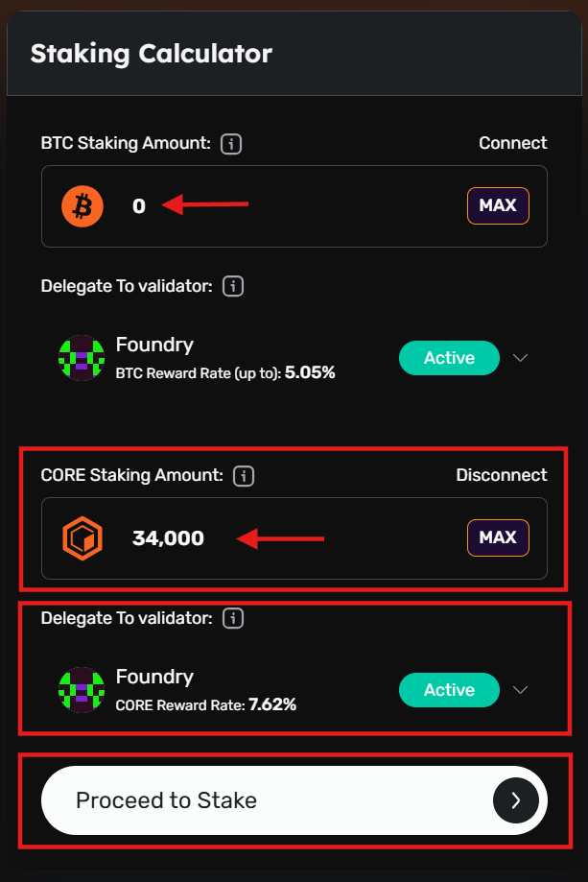Open CORE Staking Amount info tooltip

click(244, 476)
